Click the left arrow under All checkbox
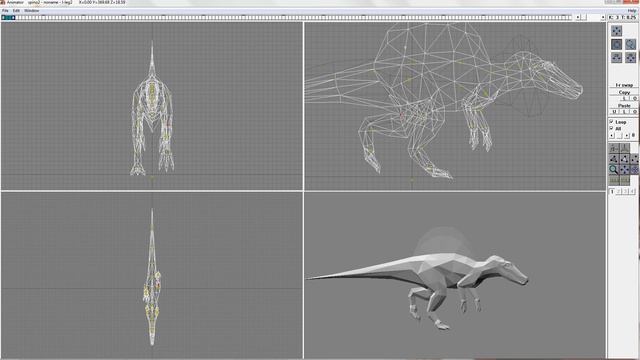 click(x=611, y=135)
